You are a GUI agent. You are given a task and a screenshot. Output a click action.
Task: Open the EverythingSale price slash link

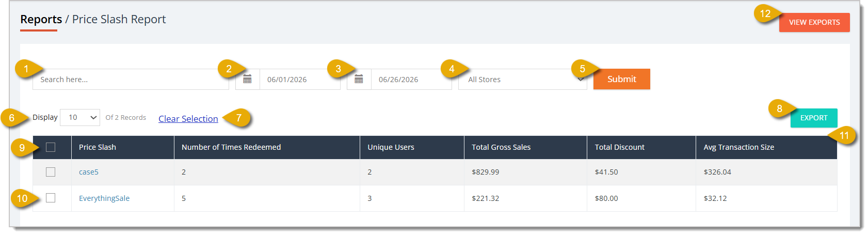tap(104, 198)
